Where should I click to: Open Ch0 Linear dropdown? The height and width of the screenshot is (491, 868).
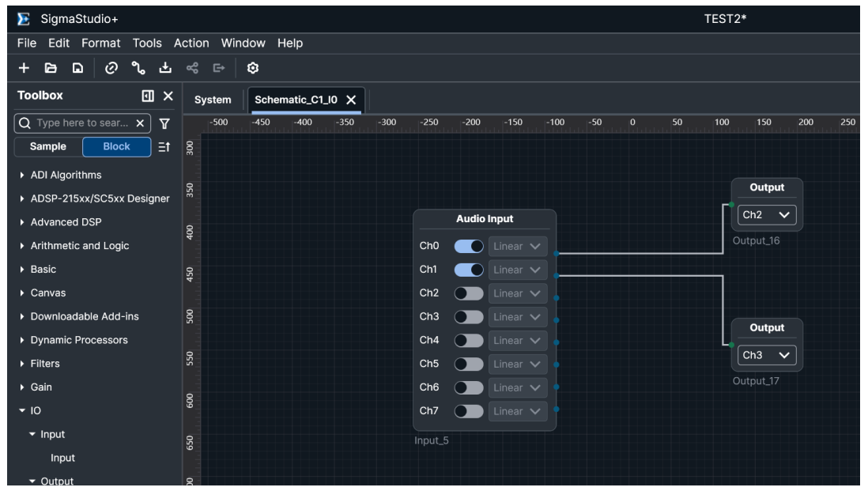click(x=518, y=247)
